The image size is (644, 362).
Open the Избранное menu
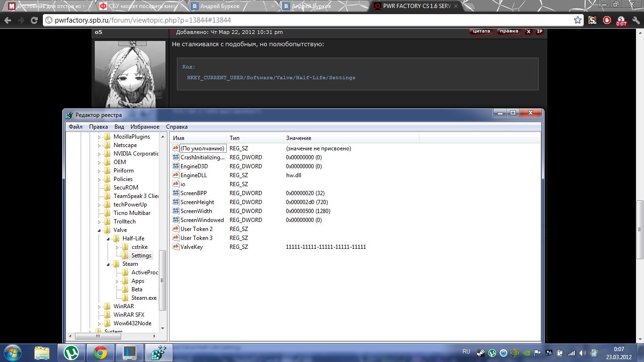click(145, 127)
